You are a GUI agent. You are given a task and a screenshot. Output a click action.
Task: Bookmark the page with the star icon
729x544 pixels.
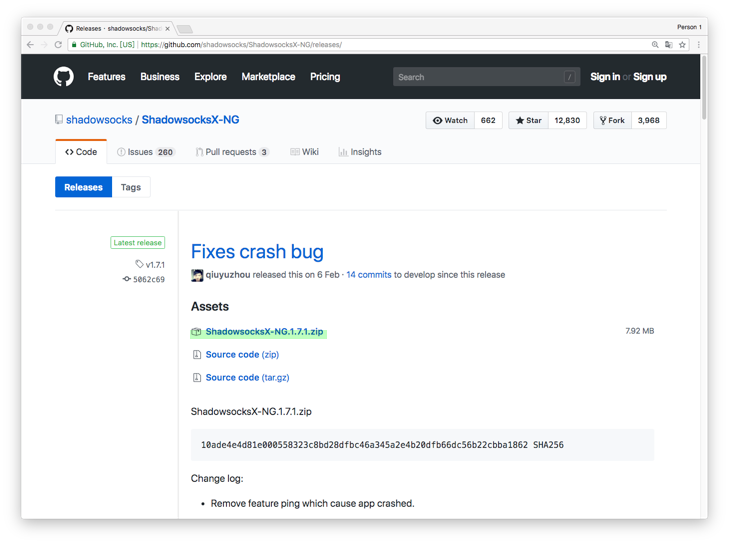click(682, 45)
